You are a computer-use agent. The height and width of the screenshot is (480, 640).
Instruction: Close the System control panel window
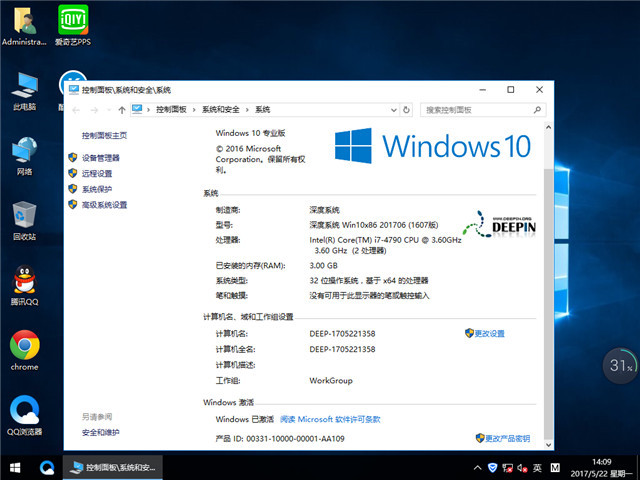(x=540, y=90)
